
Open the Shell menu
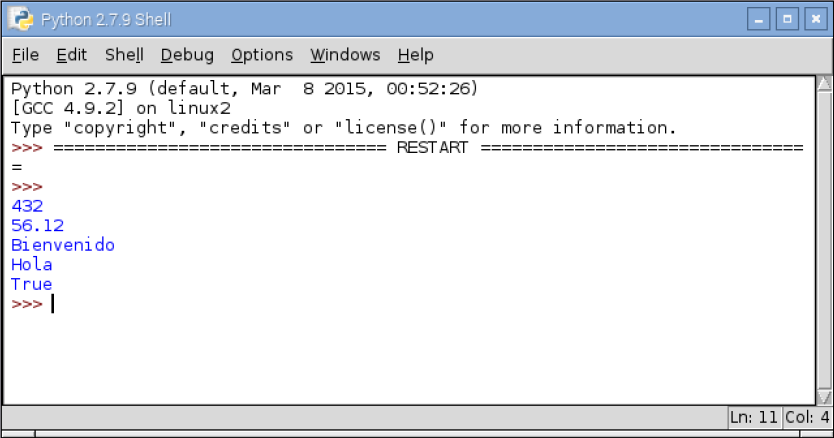tap(124, 55)
